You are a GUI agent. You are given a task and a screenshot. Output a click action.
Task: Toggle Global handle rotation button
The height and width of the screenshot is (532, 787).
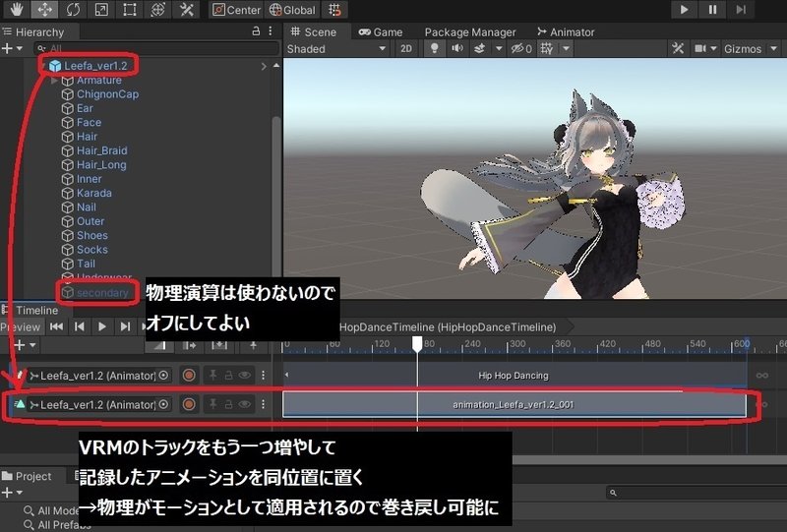tap(292, 10)
